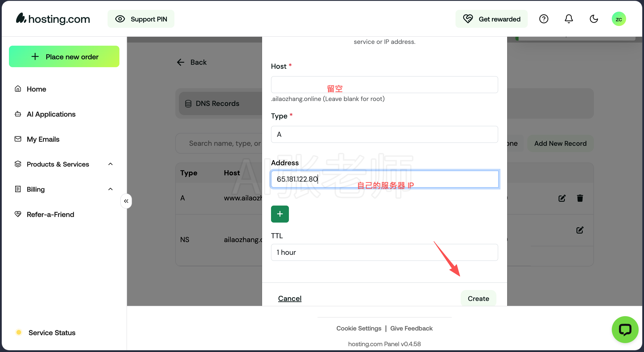Image resolution: width=644 pixels, height=352 pixels.
Task: Click the yellow Service Status indicator dot
Action: pyautogui.click(x=19, y=332)
